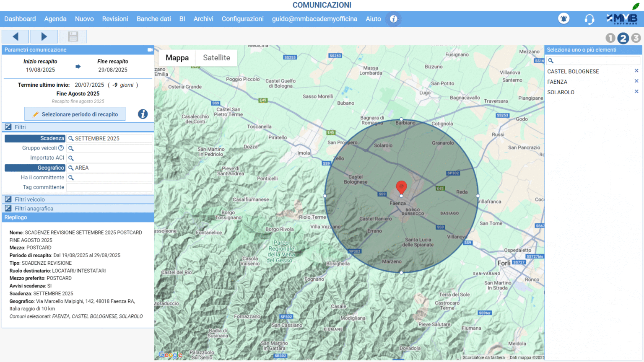Image resolution: width=644 pixels, height=362 pixels.
Task: Remove FAENZA from selected elements
Action: click(636, 81)
